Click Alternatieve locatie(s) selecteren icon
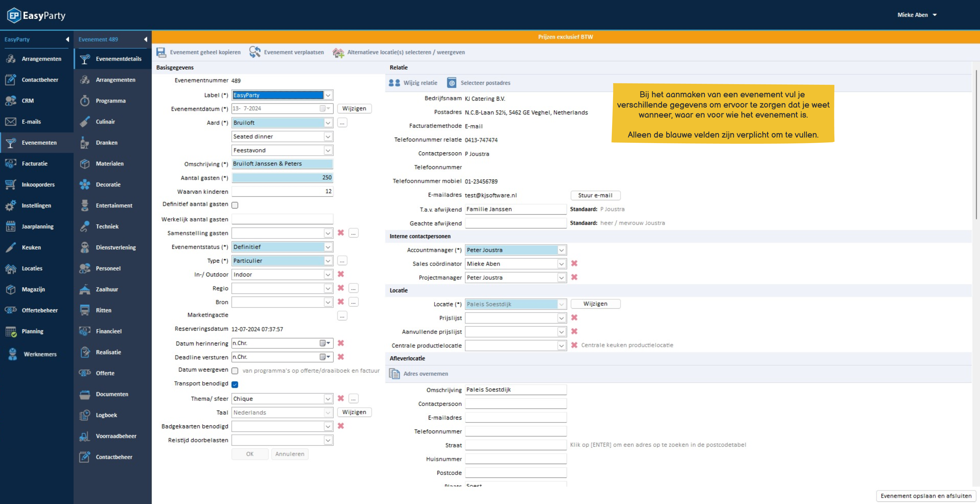This screenshot has width=980, height=504. [x=338, y=52]
